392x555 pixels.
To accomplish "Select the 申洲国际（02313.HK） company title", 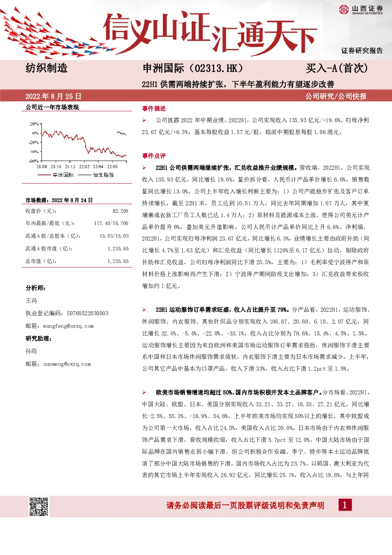I will 193,68.
